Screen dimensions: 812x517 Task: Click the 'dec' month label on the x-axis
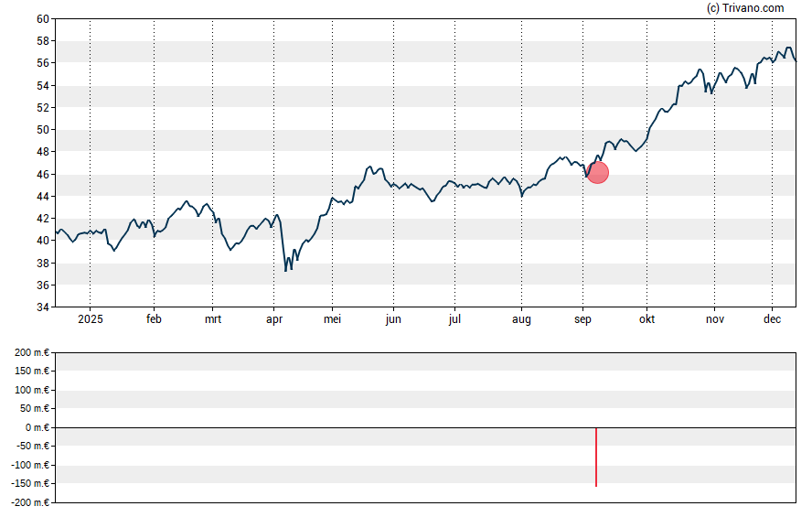pyautogui.click(x=771, y=319)
